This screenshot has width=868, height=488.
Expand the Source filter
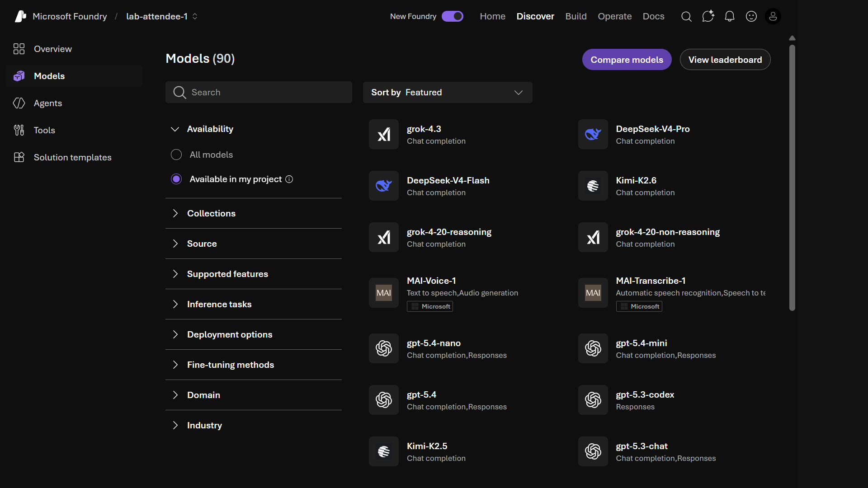click(x=254, y=244)
